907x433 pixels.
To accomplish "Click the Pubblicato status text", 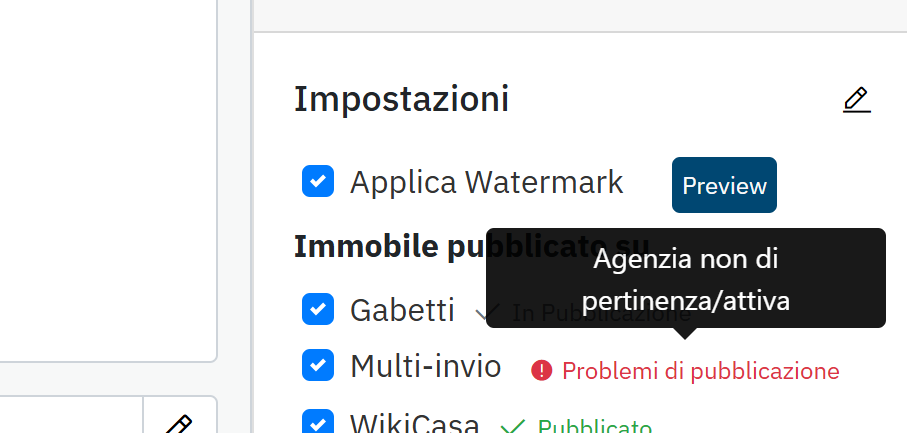I will tap(594, 427).
